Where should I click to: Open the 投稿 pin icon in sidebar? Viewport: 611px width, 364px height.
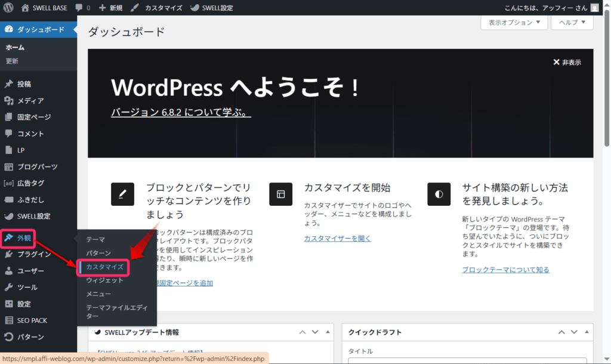point(8,84)
